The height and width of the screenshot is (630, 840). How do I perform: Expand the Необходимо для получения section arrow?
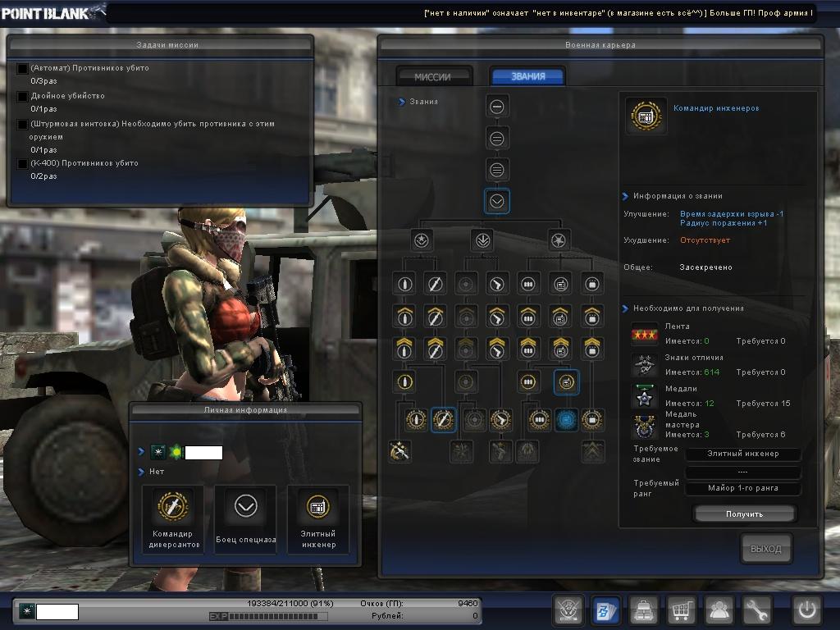click(x=625, y=308)
